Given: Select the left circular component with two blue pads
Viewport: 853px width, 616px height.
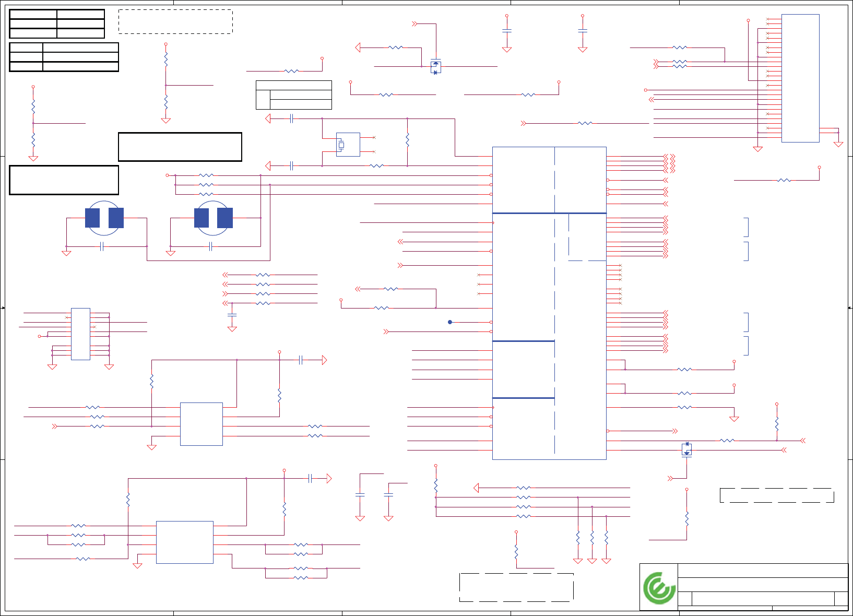Looking at the screenshot, I should [x=104, y=218].
